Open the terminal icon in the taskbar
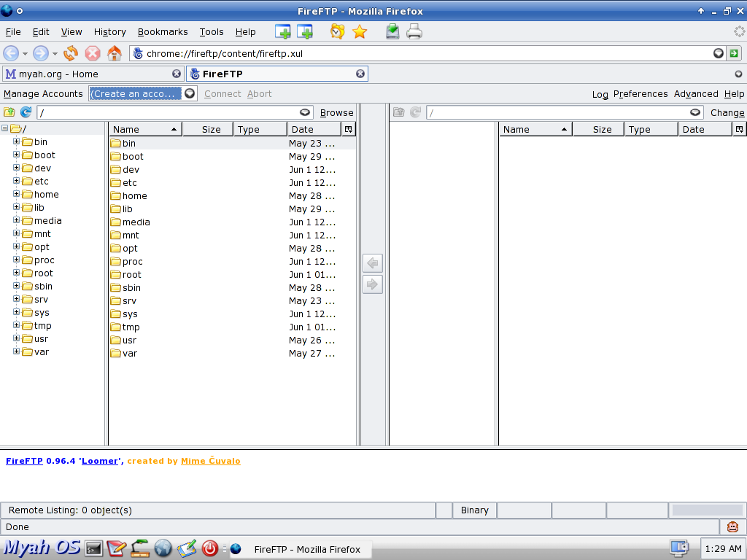This screenshot has height=560, width=747. tap(94, 548)
